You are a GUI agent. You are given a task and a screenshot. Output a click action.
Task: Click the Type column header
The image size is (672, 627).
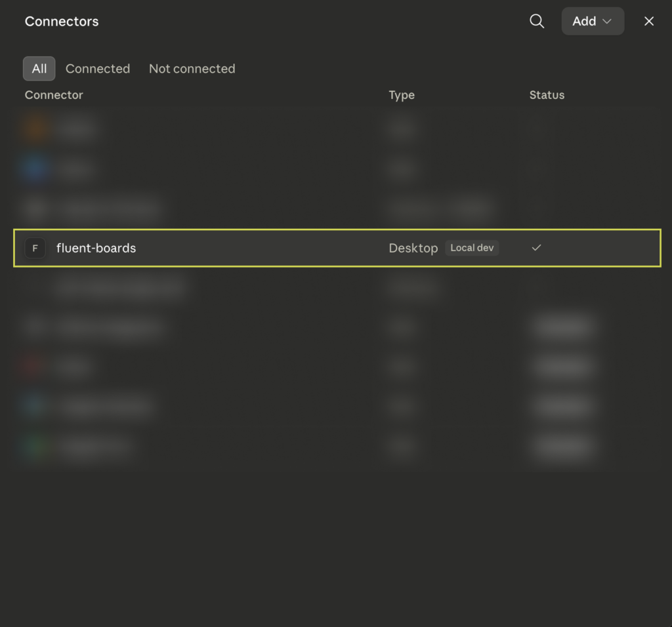[402, 95]
